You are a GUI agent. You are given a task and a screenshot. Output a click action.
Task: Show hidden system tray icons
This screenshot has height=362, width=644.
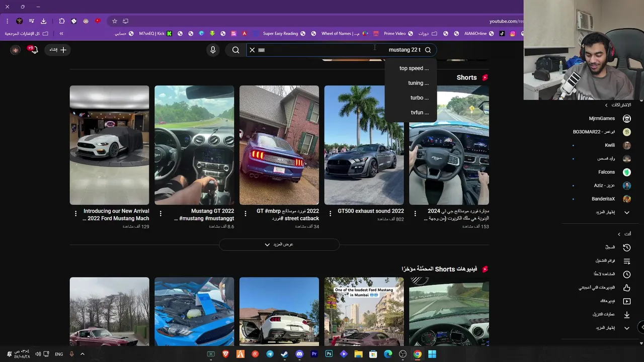coord(82,354)
